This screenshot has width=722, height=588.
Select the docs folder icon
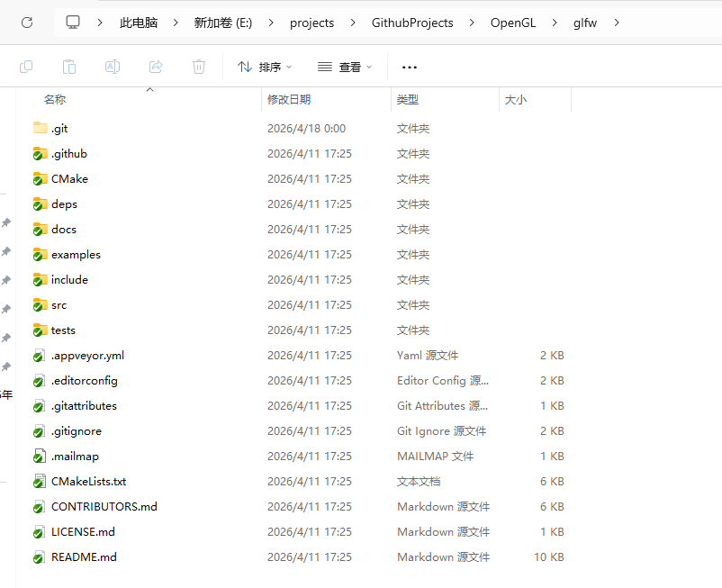[x=40, y=229]
